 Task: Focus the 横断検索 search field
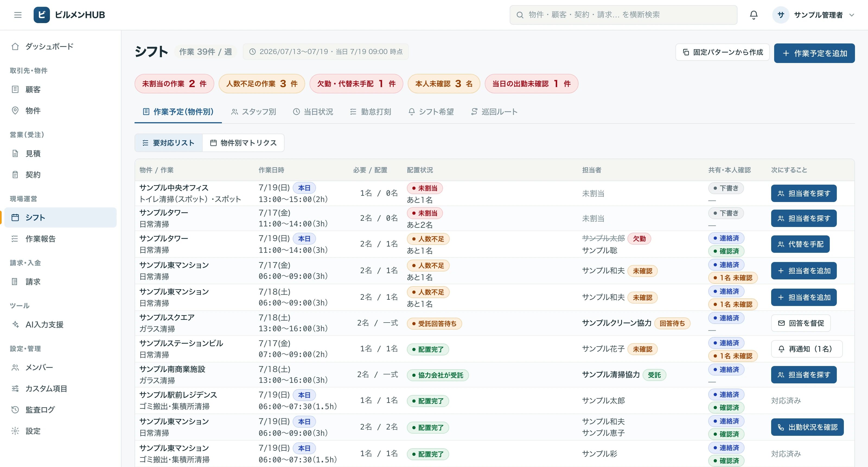(623, 15)
